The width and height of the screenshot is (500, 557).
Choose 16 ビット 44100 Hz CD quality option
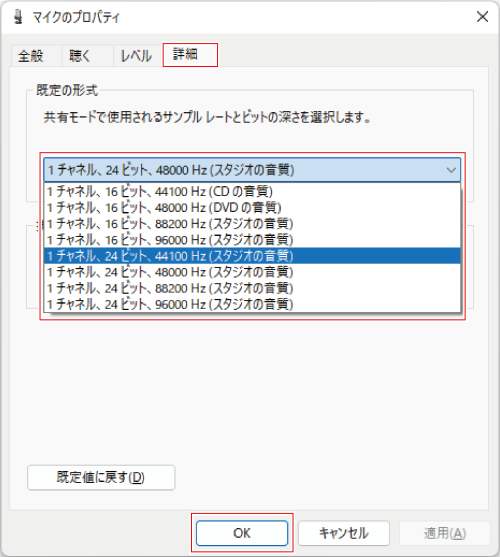coord(252,191)
